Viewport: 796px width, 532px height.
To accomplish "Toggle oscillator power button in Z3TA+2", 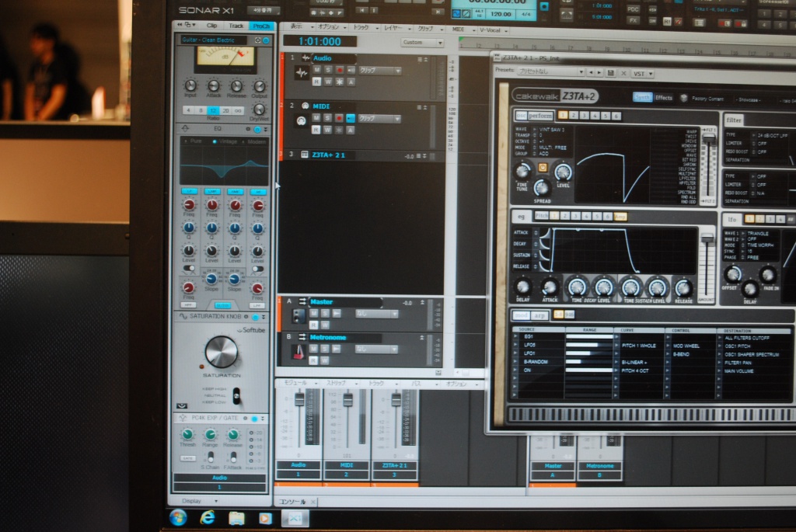I will [543, 167].
